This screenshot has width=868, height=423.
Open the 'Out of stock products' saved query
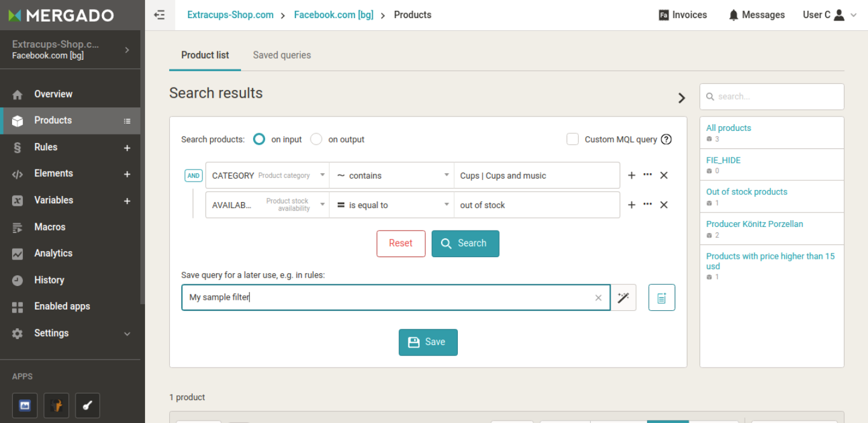[747, 191]
